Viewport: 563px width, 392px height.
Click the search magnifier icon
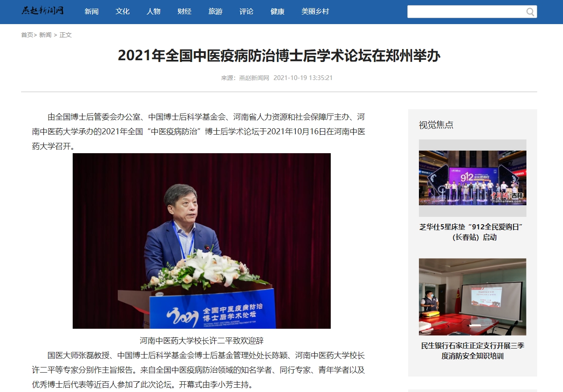(x=530, y=12)
